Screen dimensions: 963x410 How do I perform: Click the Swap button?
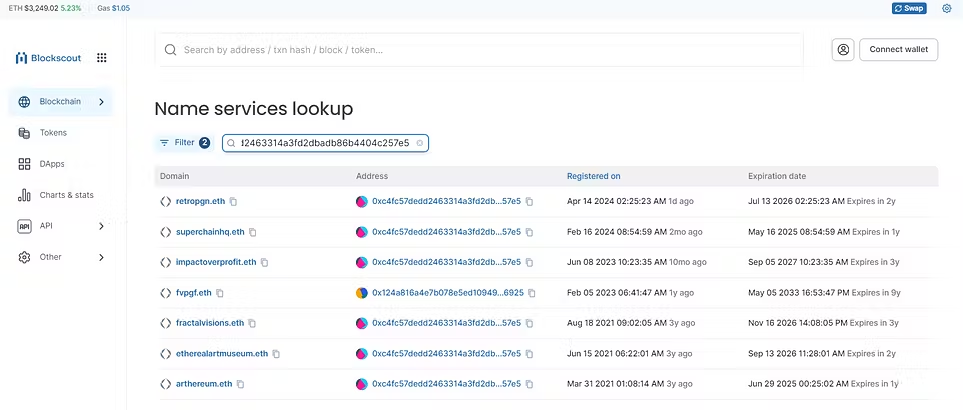pos(909,9)
